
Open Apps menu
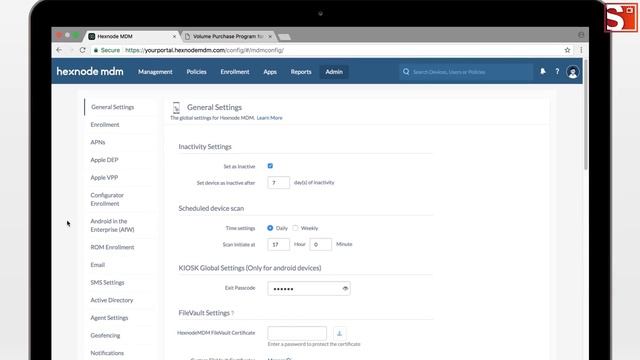coord(270,72)
